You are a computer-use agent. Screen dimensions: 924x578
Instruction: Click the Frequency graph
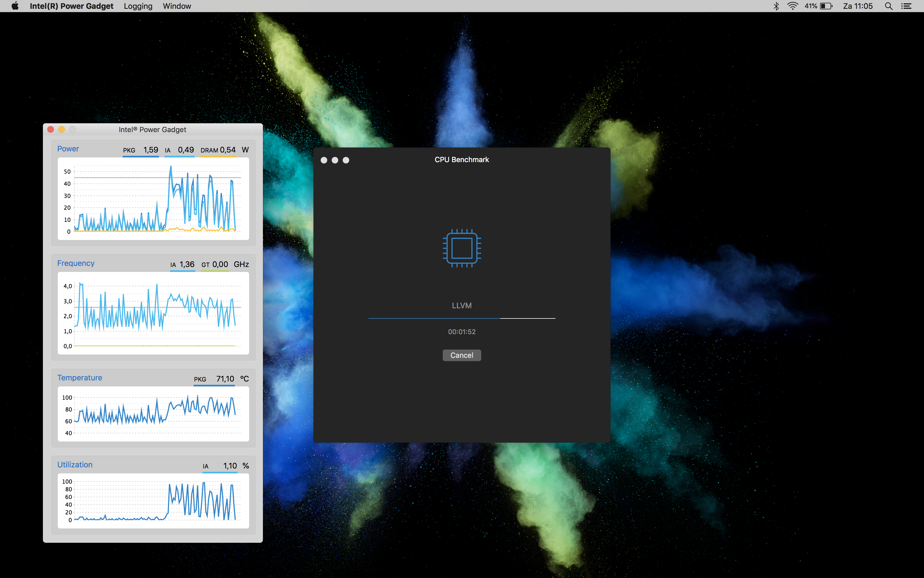(153, 313)
